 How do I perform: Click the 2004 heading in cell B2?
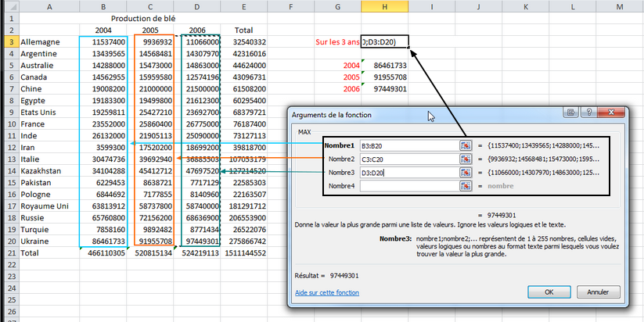103,30
